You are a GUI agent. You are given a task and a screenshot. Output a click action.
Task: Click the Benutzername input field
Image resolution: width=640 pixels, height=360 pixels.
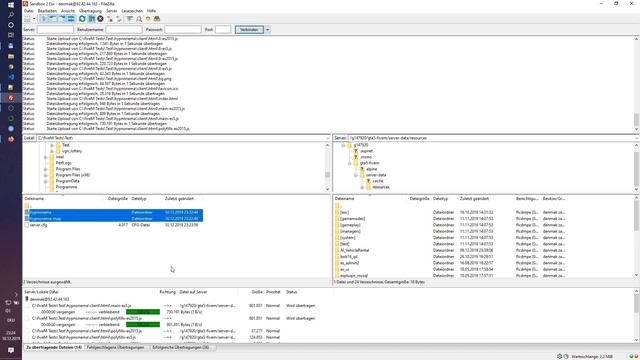(124, 29)
